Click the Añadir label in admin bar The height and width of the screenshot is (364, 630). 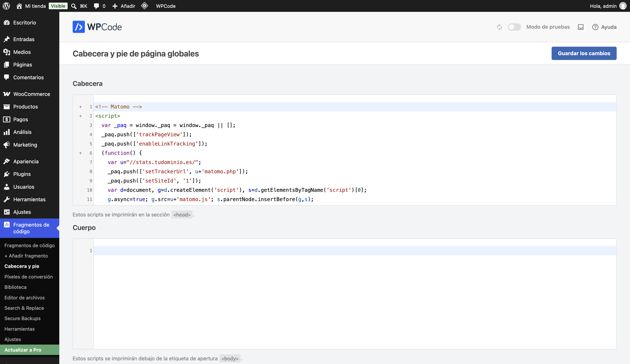(128, 6)
